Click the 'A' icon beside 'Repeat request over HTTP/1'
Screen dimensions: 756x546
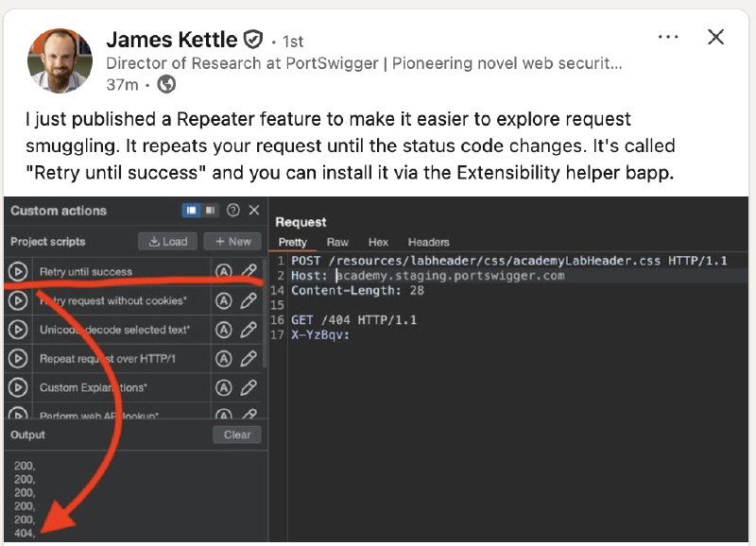[x=224, y=359]
